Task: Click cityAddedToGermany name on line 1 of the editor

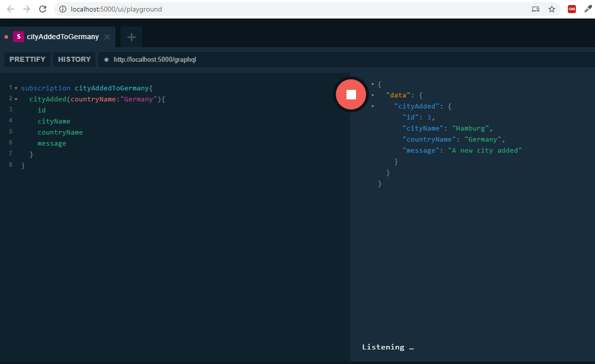Action: point(111,88)
